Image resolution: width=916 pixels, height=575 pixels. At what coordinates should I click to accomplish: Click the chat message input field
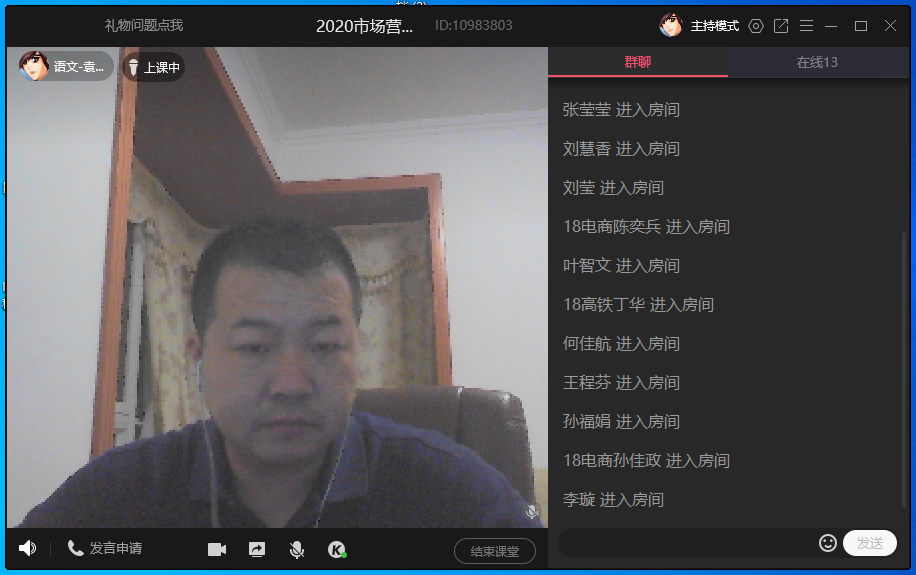pyautogui.click(x=688, y=543)
